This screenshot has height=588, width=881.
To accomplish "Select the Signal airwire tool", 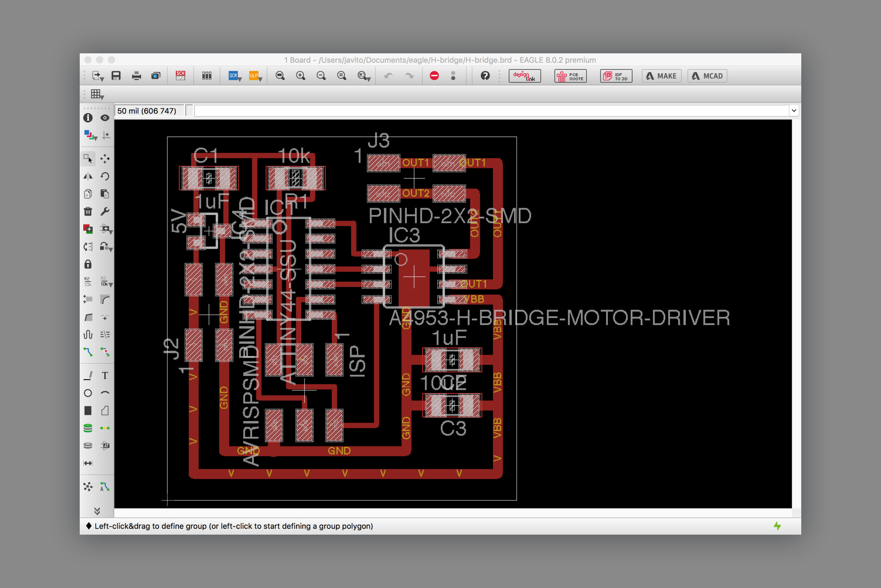I will [105, 428].
